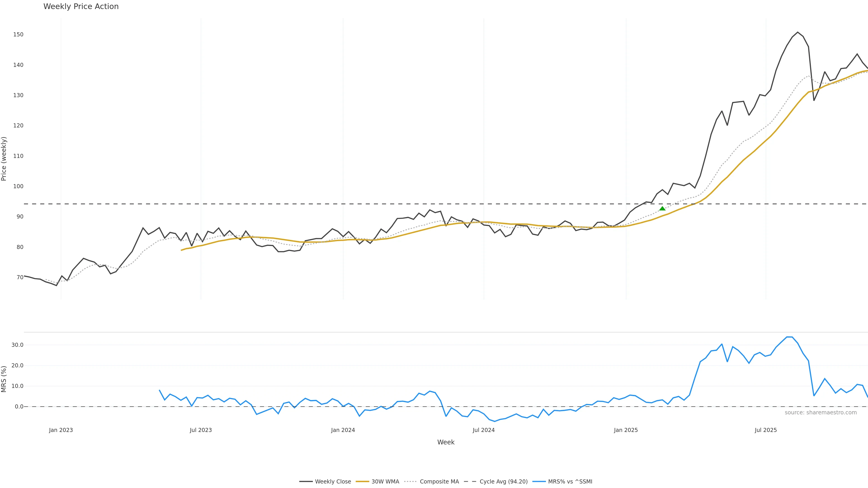This screenshot has height=488, width=868.
Task: Select the Jul 2025 x-axis tick label
Action: tap(766, 430)
